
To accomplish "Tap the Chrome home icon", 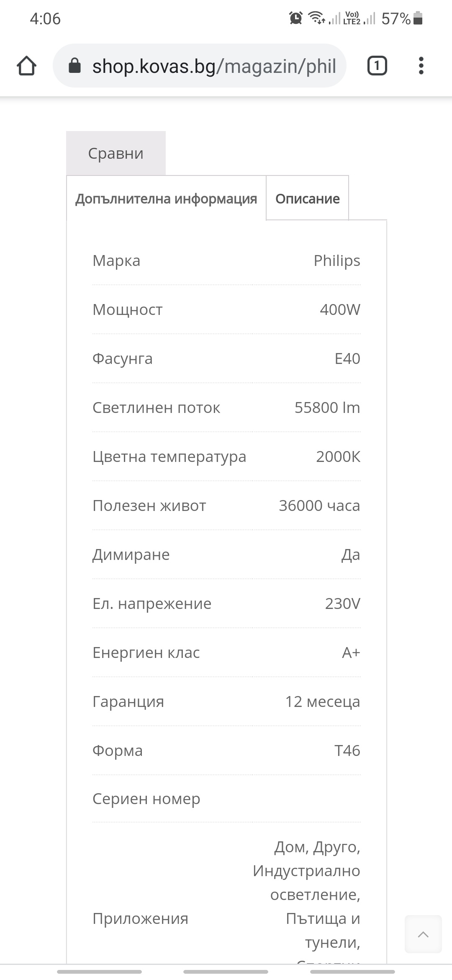I will coord(26,66).
